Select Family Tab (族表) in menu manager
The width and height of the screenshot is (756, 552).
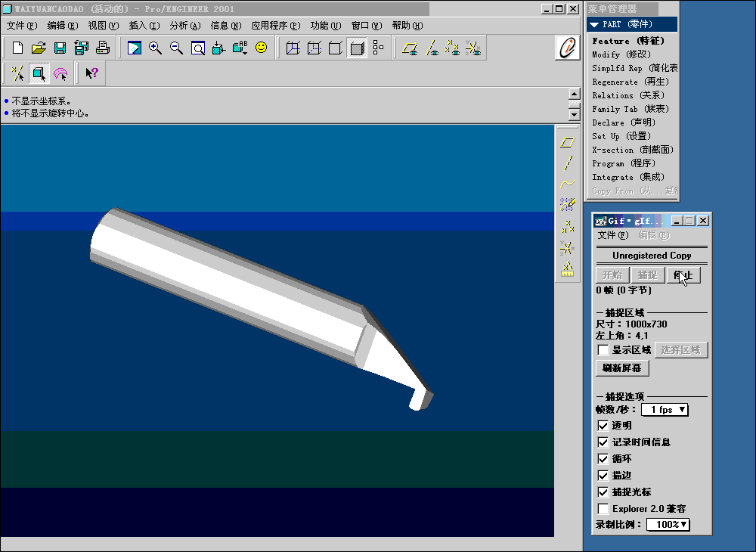(631, 109)
